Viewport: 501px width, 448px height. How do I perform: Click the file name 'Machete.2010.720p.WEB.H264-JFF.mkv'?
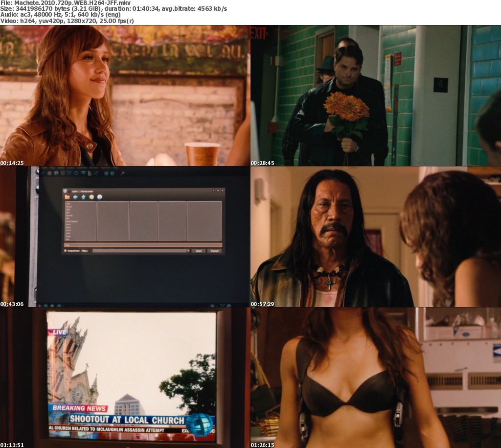coord(72,3)
